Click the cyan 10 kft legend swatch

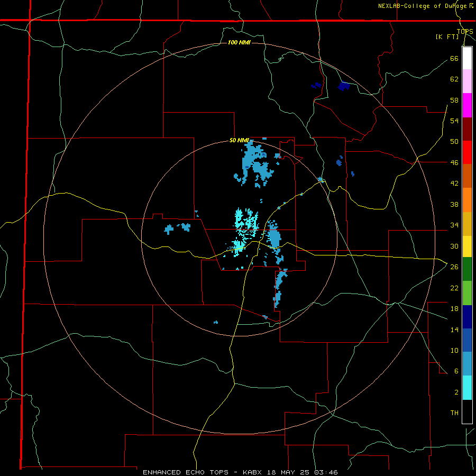coord(467,388)
